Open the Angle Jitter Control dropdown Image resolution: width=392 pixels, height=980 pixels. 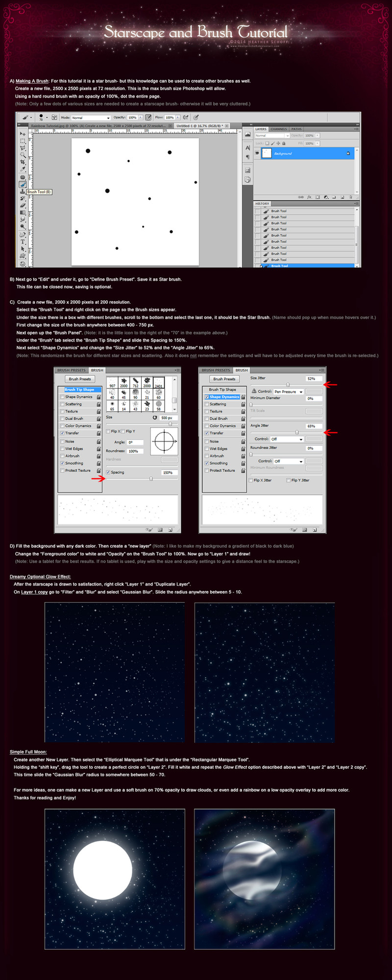tap(287, 439)
